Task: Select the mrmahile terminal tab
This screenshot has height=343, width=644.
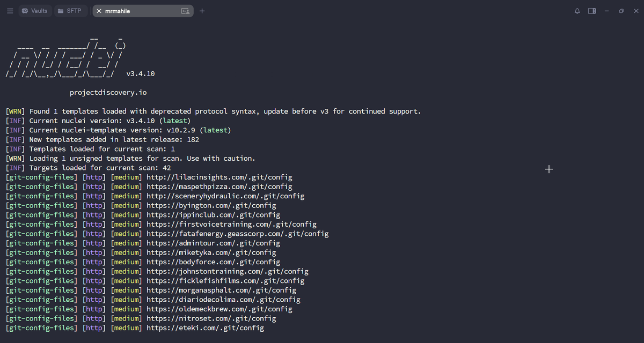Action: 142,11
